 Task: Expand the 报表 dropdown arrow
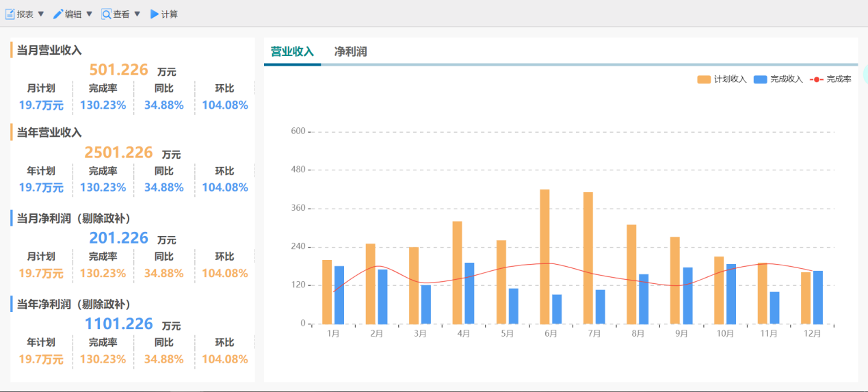pos(40,14)
